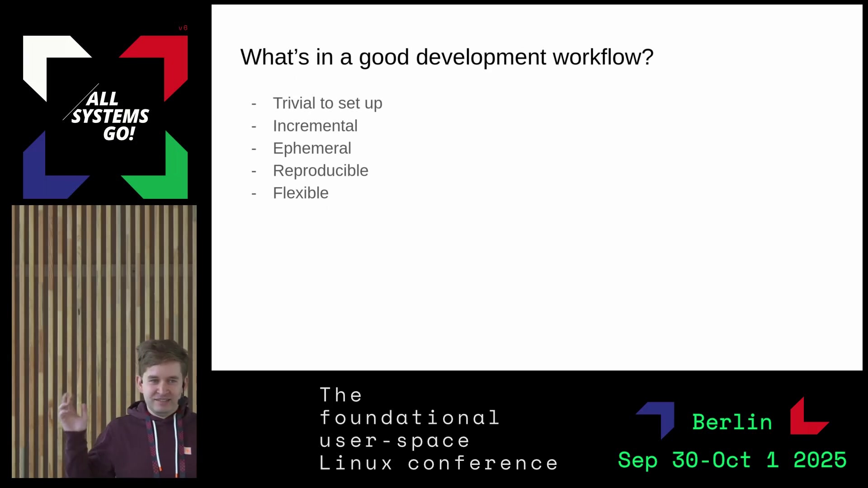
Task: Select the 'Ephemeral' bullet item
Action: click(312, 149)
